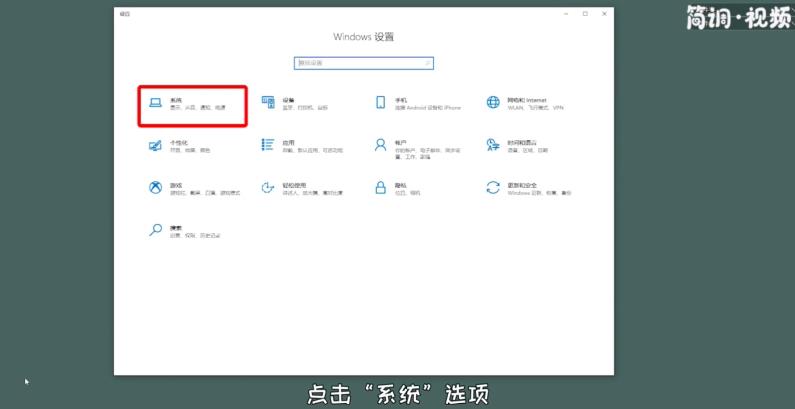This screenshot has width=795, height=409.
Task: Focus the 查找设置 search input field
Action: [x=364, y=63]
